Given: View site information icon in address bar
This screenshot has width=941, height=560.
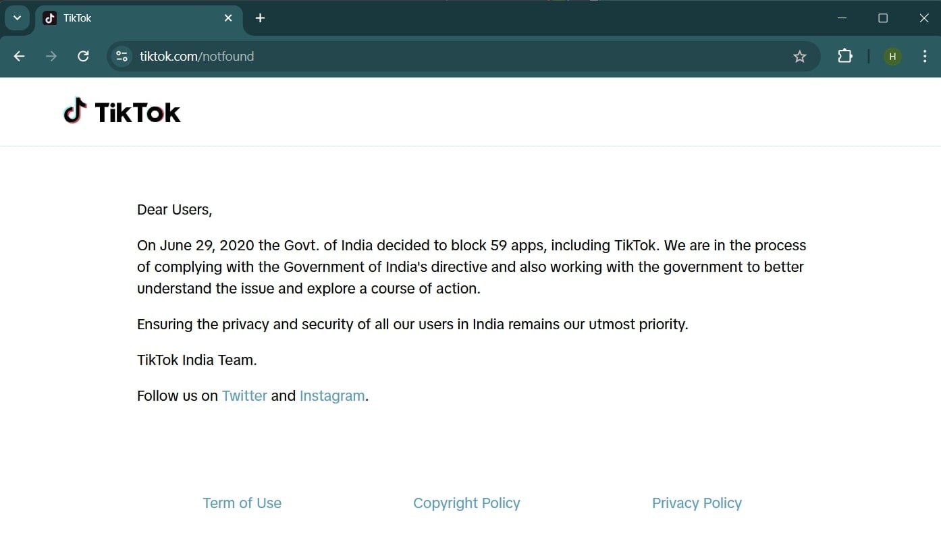Looking at the screenshot, I should coord(122,57).
